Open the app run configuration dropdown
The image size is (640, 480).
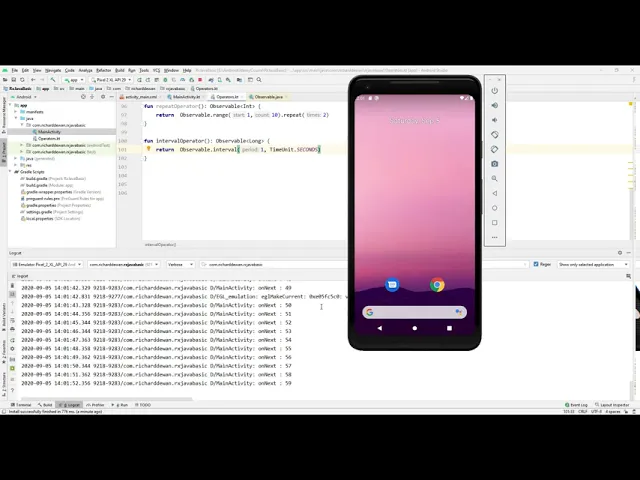coord(73,80)
